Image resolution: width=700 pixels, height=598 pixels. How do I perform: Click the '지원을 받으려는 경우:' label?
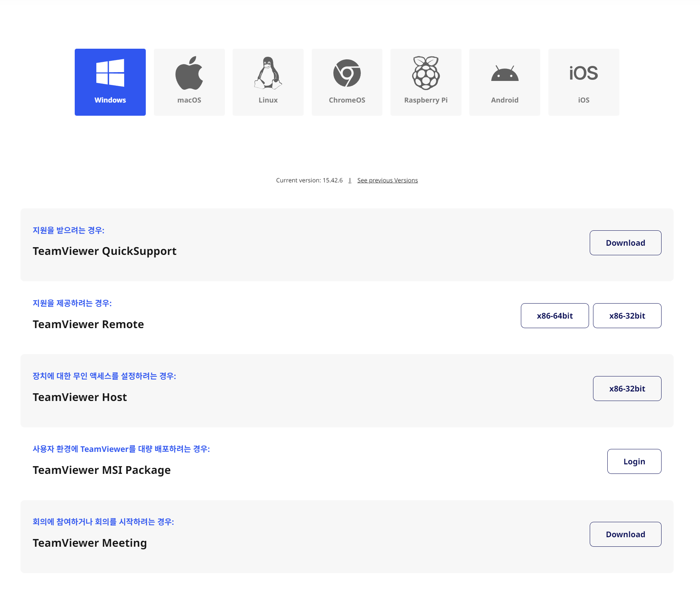pyautogui.click(x=68, y=230)
